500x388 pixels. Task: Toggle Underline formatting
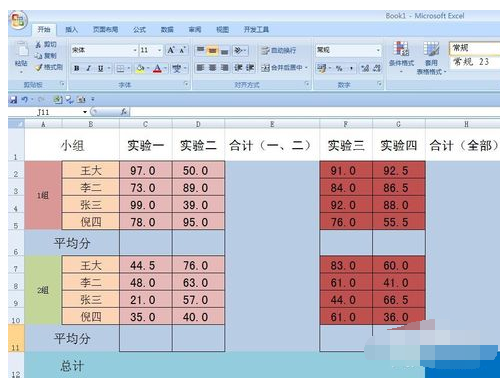pyautogui.click(x=100, y=69)
